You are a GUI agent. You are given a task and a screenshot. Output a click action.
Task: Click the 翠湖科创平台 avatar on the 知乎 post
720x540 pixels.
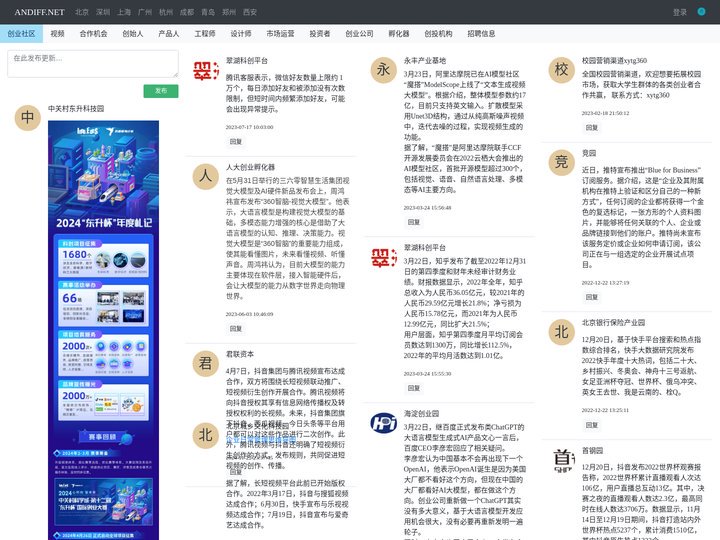(383, 258)
